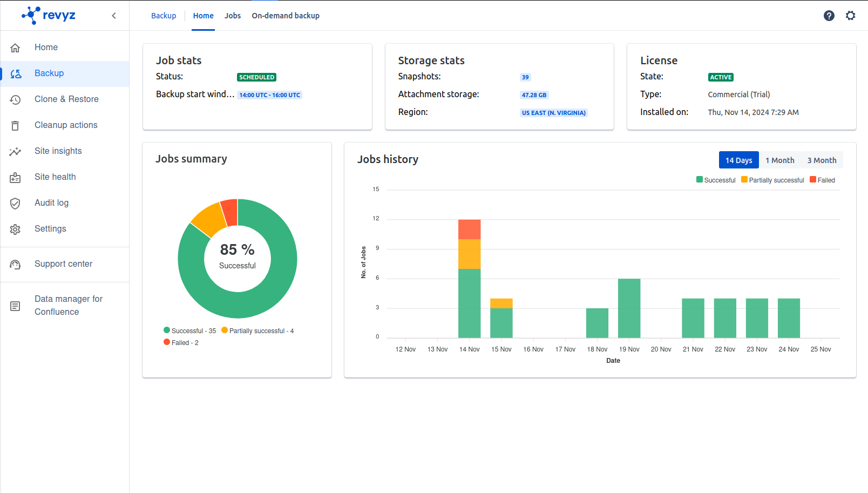Select the 14 Days range
Screen dimensions: 868x493
(x=738, y=160)
